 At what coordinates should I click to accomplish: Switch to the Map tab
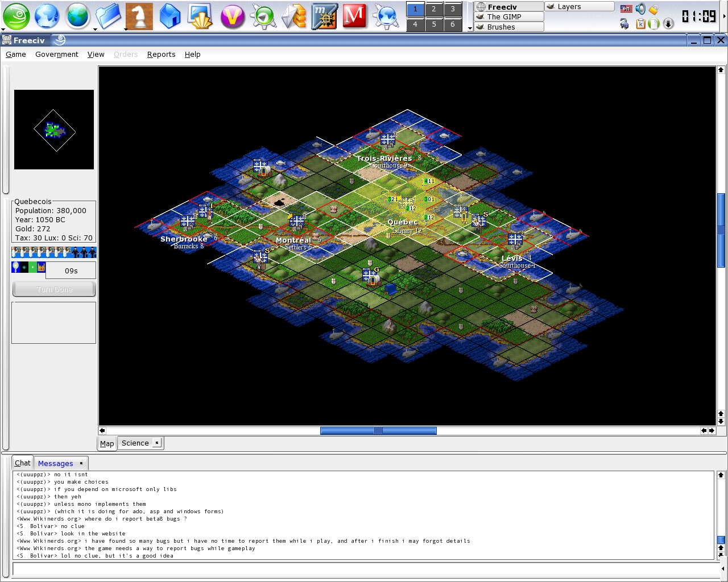(x=107, y=444)
